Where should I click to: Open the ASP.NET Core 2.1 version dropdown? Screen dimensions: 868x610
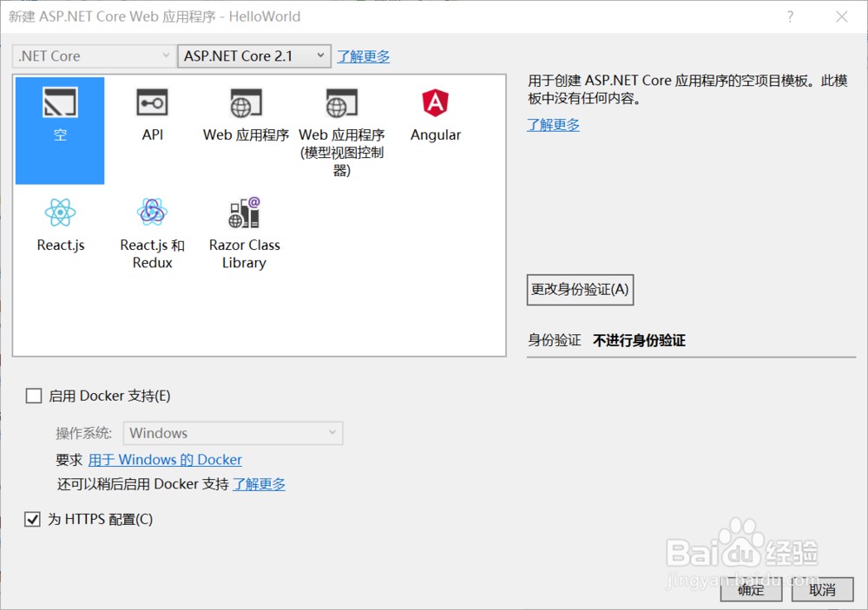click(253, 56)
